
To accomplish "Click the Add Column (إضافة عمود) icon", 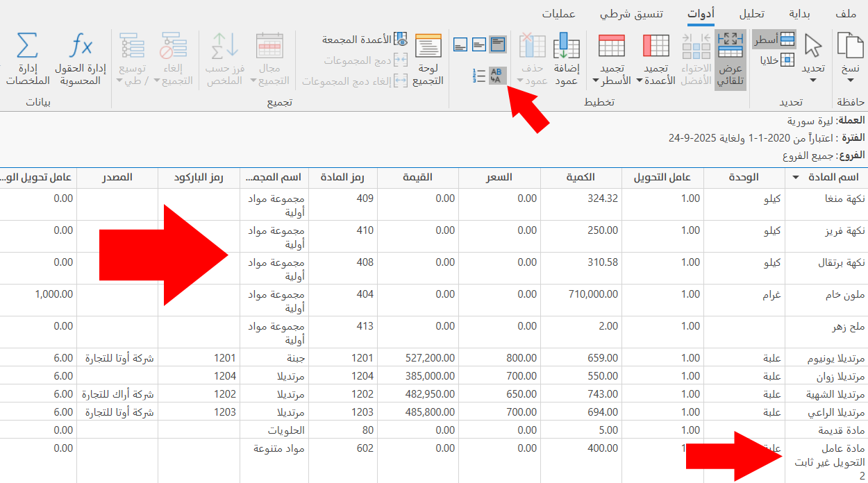I will tap(567, 47).
